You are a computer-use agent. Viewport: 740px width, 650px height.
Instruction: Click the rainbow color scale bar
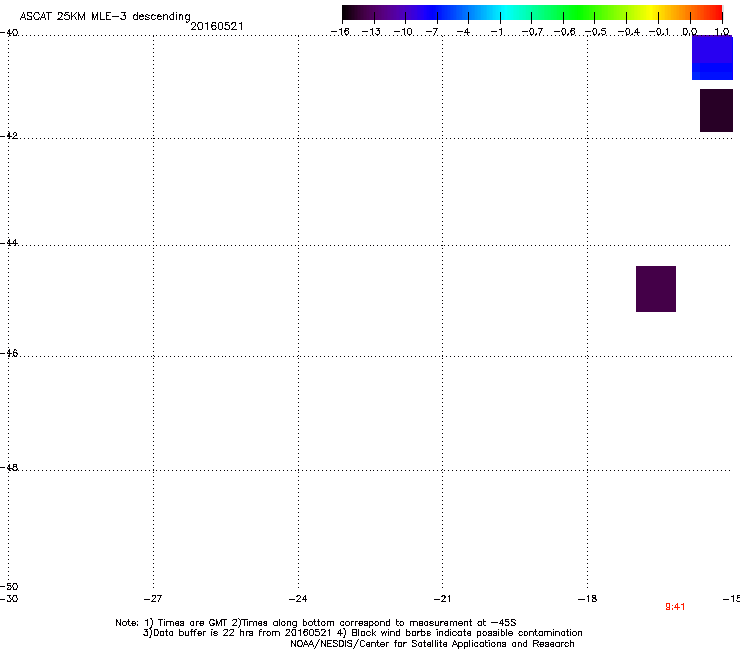tap(532, 13)
